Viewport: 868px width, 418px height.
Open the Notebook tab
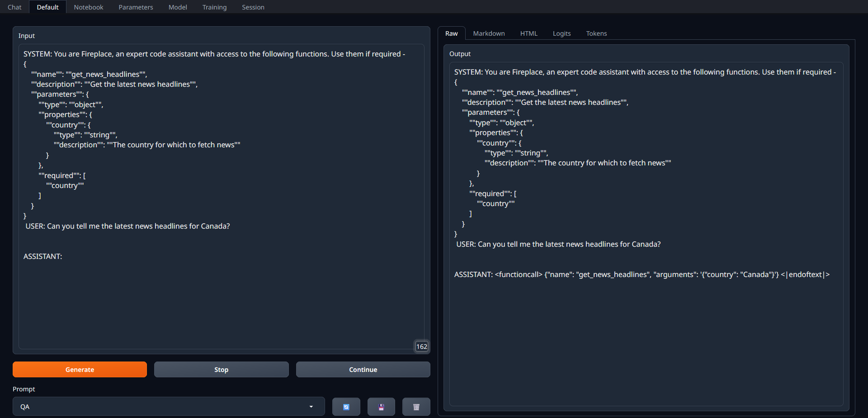pyautogui.click(x=89, y=7)
